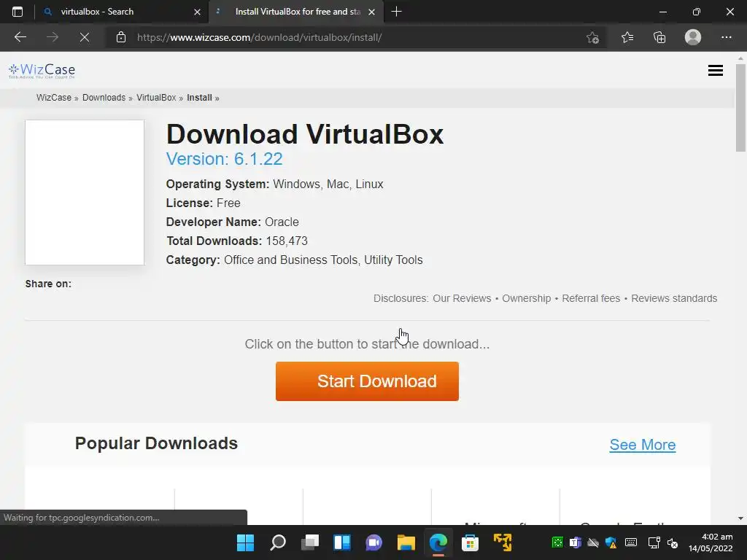The height and width of the screenshot is (560, 747).
Task: Open Microsoft Store from taskbar
Action: point(470,542)
